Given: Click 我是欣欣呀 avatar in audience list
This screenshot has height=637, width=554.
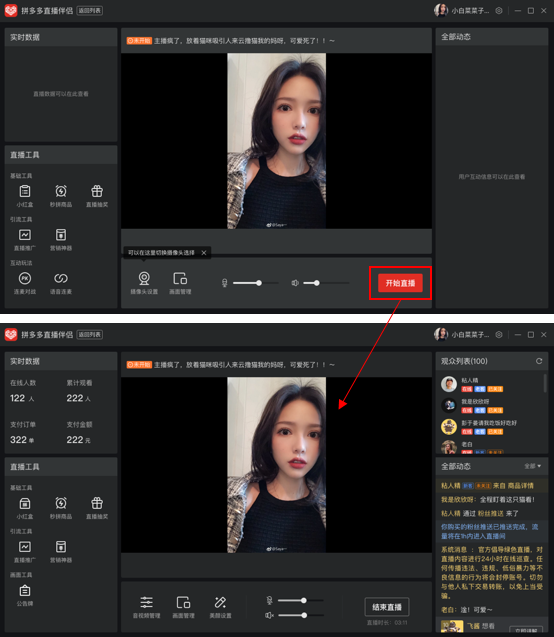Looking at the screenshot, I should [449, 405].
